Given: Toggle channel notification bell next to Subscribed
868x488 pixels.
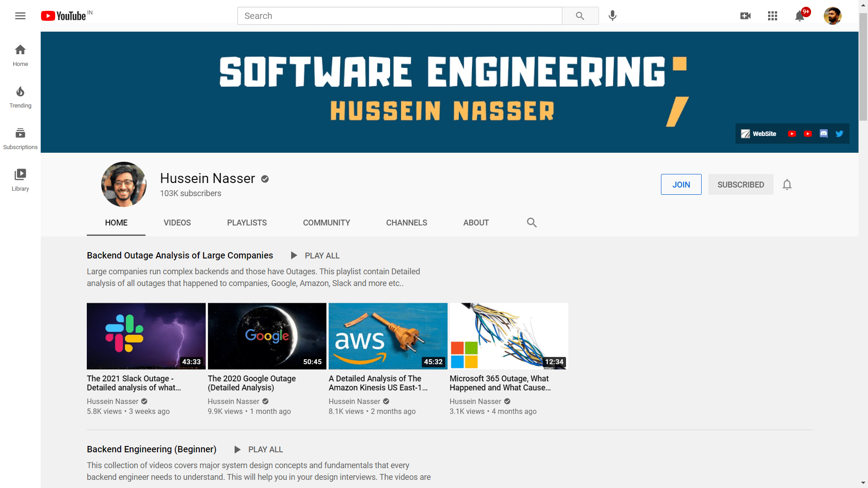Looking at the screenshot, I should click(x=787, y=184).
